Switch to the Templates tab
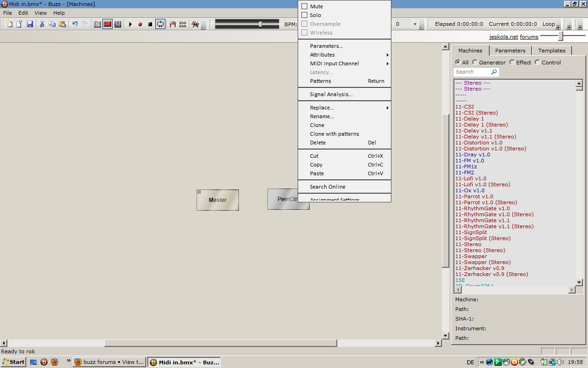 pyautogui.click(x=552, y=51)
